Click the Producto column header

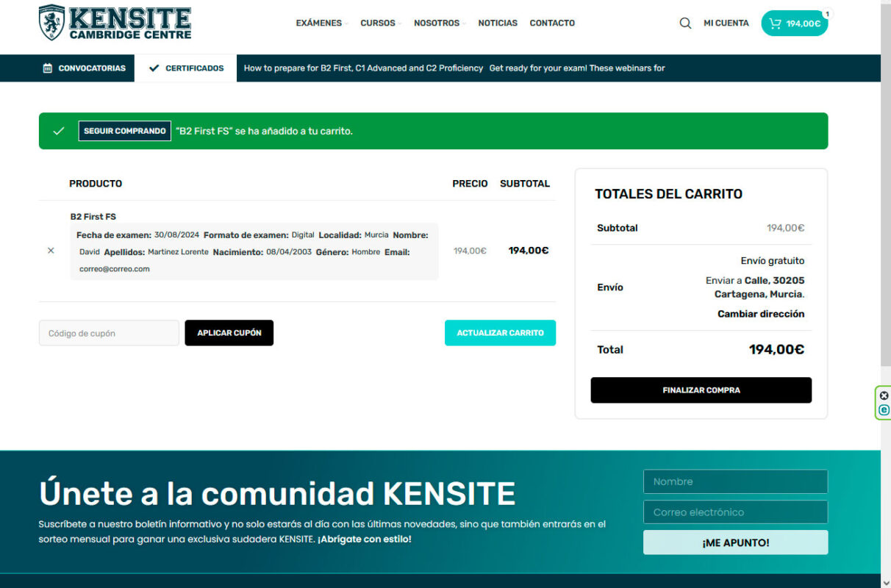(96, 184)
